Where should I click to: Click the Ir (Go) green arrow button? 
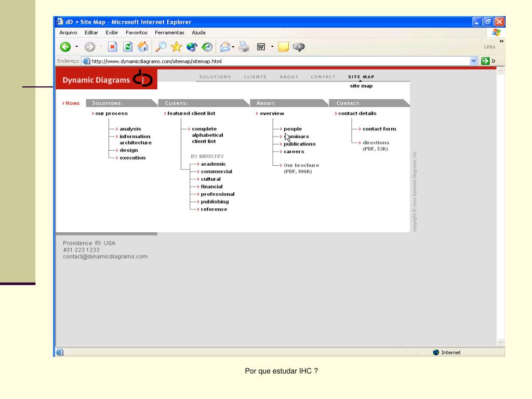coord(485,61)
